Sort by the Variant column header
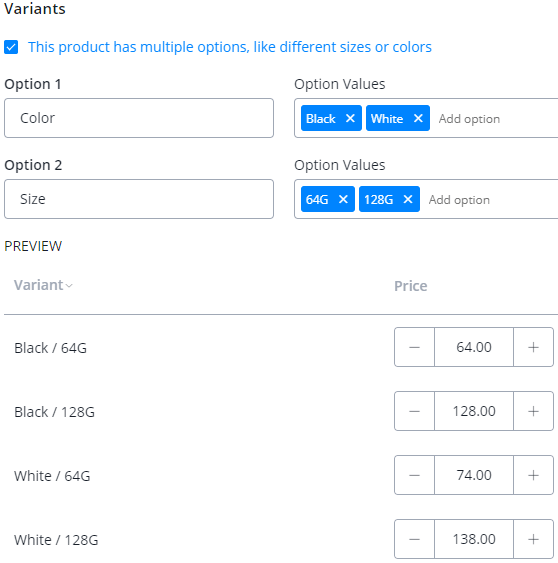558x563 pixels. [x=43, y=285]
